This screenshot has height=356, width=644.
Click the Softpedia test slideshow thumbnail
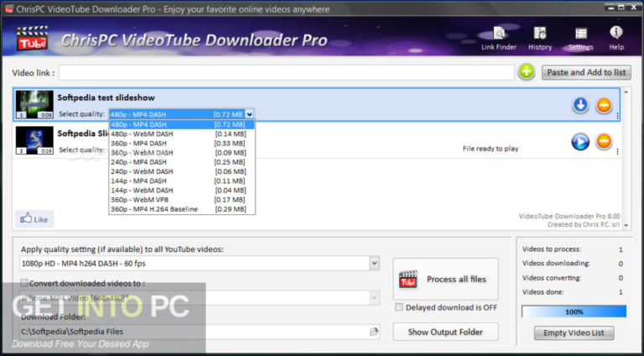coord(34,104)
